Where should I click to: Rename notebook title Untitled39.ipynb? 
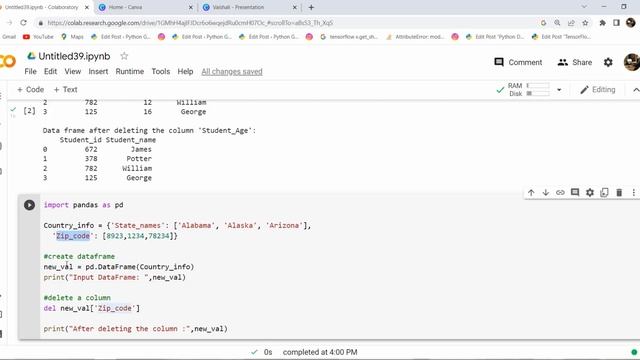coord(74,56)
